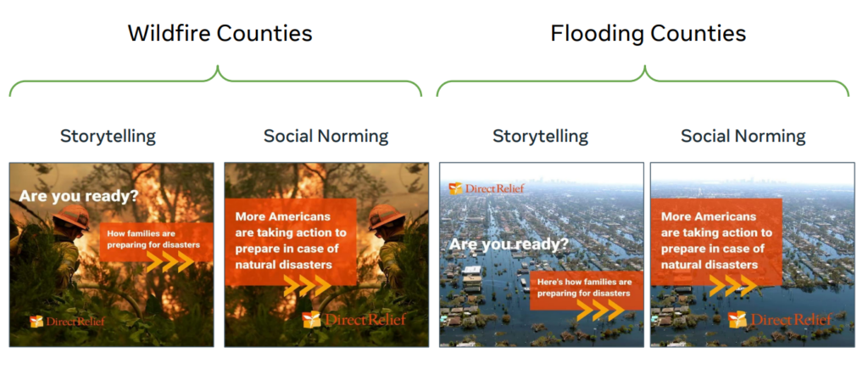Click the yellow arrows in flooding Social Norming ad

(x=734, y=286)
